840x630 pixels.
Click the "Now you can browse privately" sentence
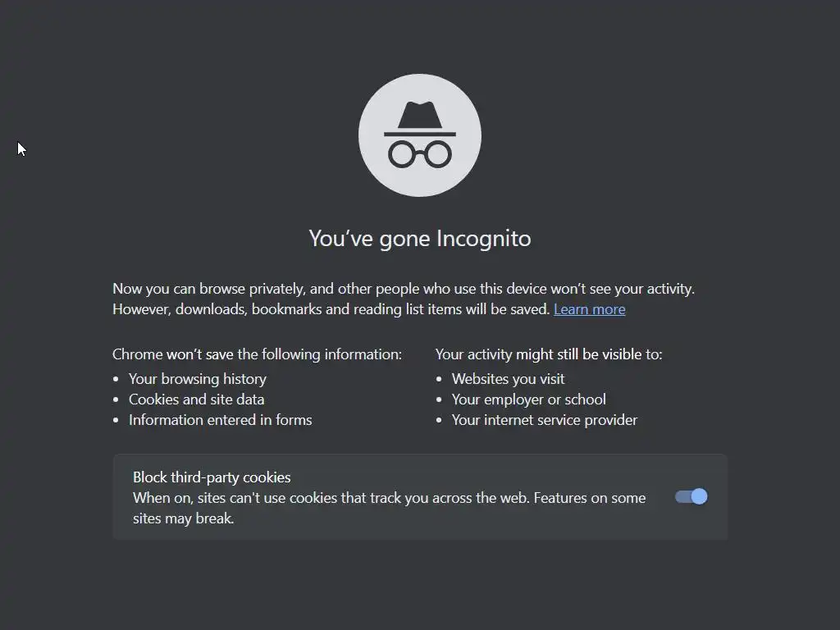coord(404,289)
